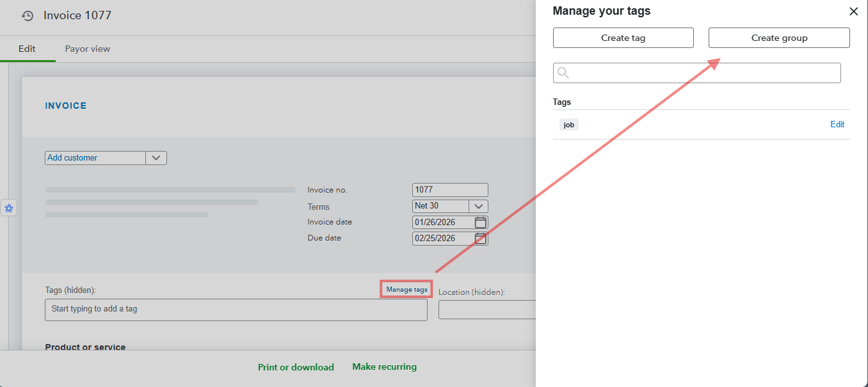Click the Terms label
The image size is (868, 387).
(x=319, y=207)
